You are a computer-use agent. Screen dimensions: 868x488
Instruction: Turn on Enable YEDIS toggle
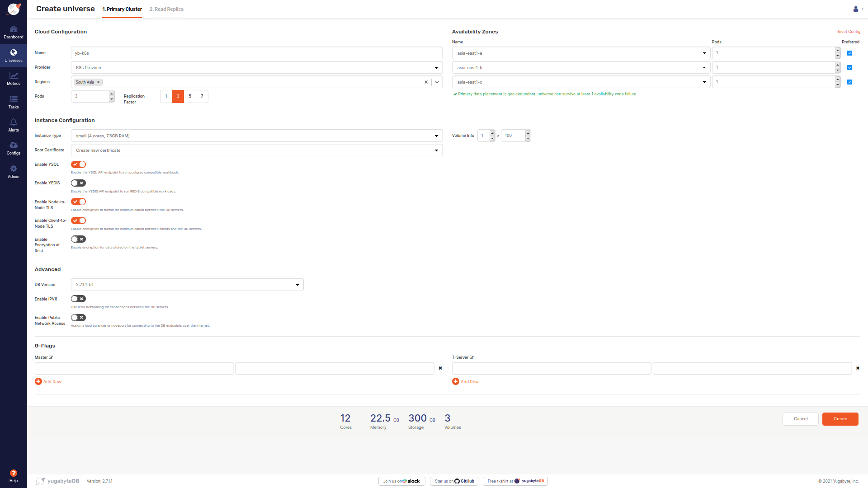point(78,183)
